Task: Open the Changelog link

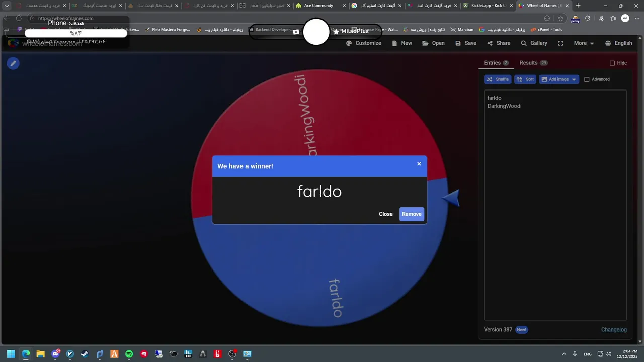Action: [614, 330]
